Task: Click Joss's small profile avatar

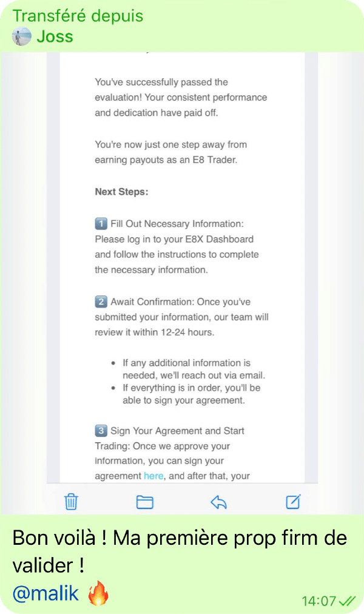Action: 21,36
